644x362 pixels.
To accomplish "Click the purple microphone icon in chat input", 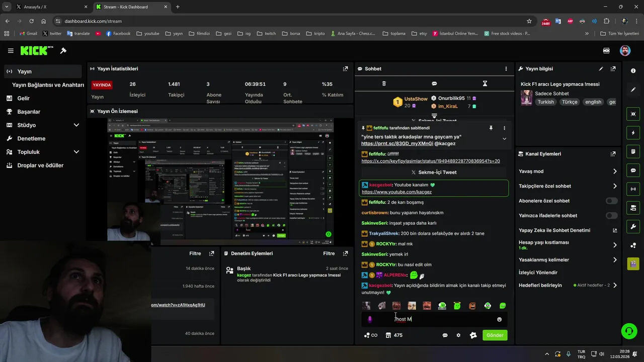I will (370, 319).
